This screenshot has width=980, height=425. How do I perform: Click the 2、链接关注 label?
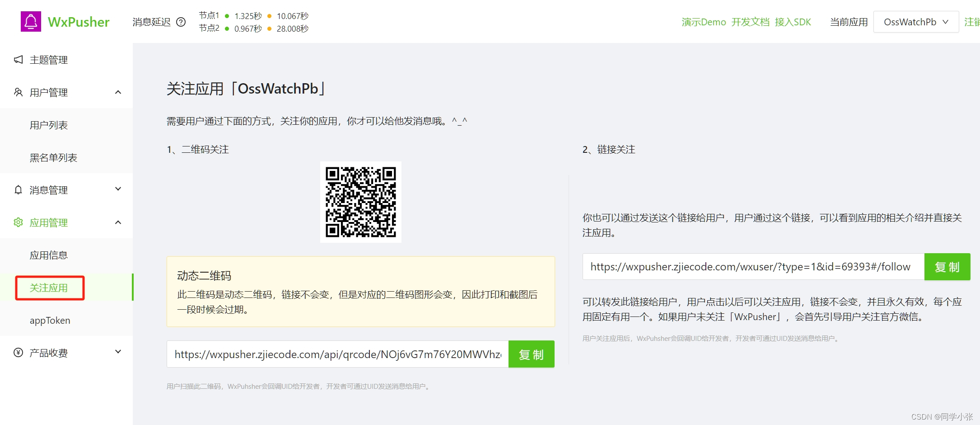[609, 150]
